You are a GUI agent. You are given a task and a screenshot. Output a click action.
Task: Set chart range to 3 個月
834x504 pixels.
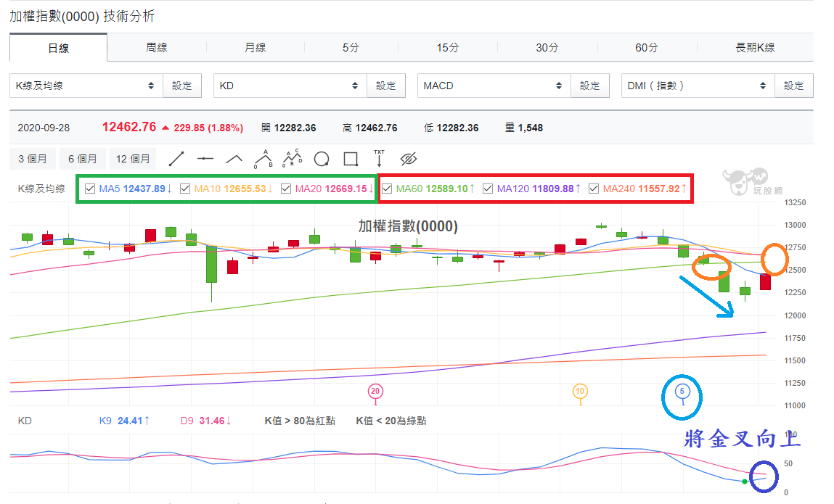(x=33, y=158)
